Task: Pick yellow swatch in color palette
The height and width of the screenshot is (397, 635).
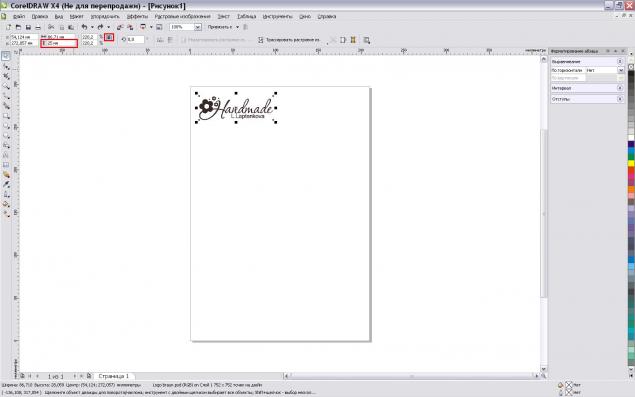Action: tap(631, 163)
